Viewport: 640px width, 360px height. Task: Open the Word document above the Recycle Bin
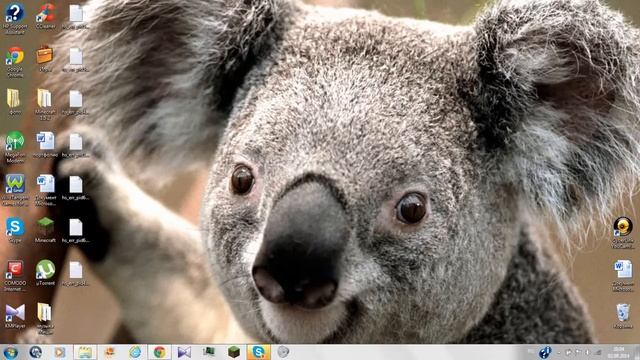623,276
